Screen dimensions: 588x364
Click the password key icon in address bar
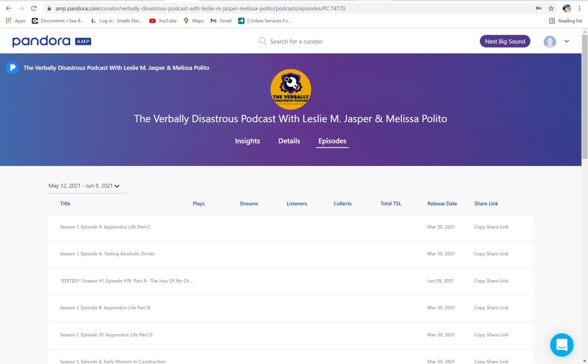point(539,9)
